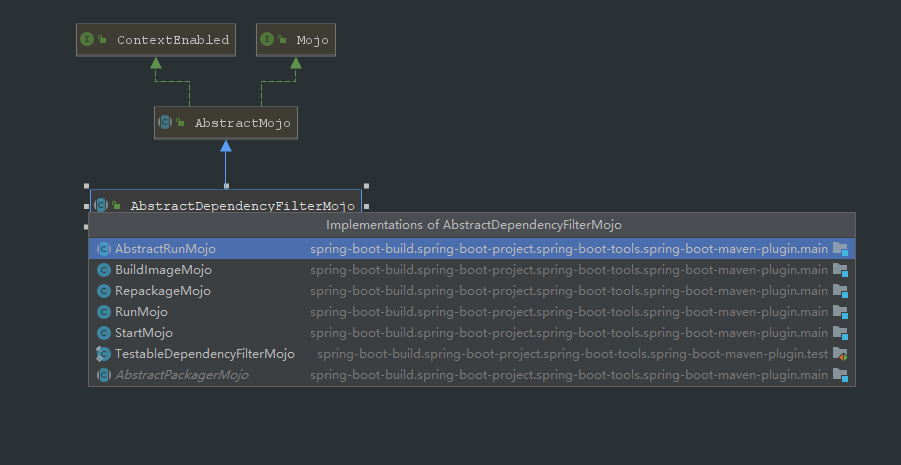The image size is (901, 465).
Task: Click the green lock icon on AbstractMojo
Action: pyautogui.click(x=180, y=122)
